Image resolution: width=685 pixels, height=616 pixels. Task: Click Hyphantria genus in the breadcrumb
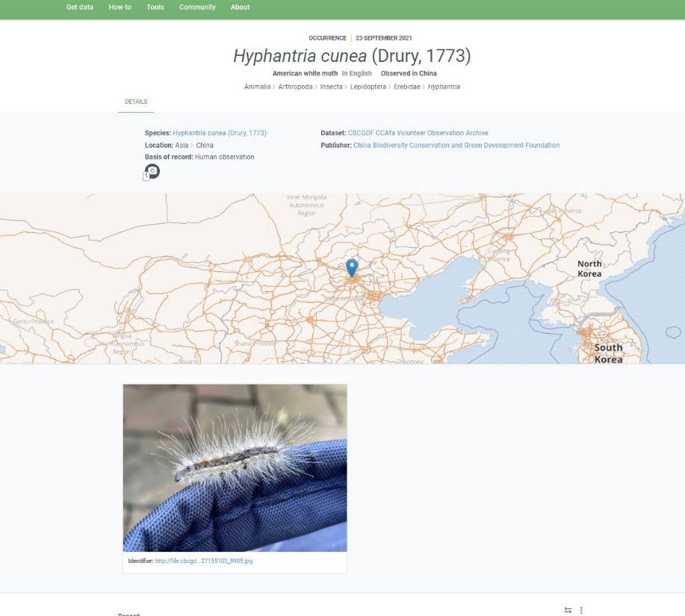click(x=444, y=87)
